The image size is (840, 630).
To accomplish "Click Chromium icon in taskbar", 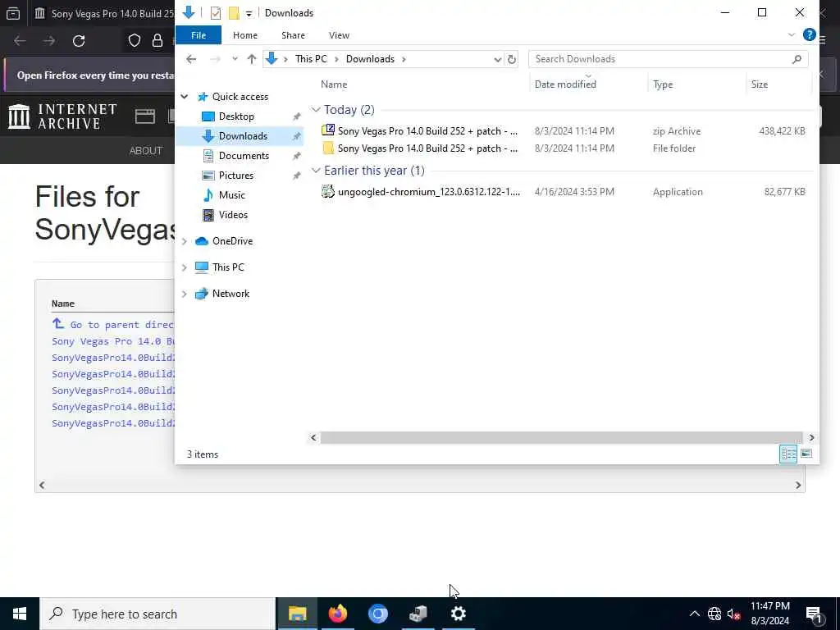I will [377, 614].
